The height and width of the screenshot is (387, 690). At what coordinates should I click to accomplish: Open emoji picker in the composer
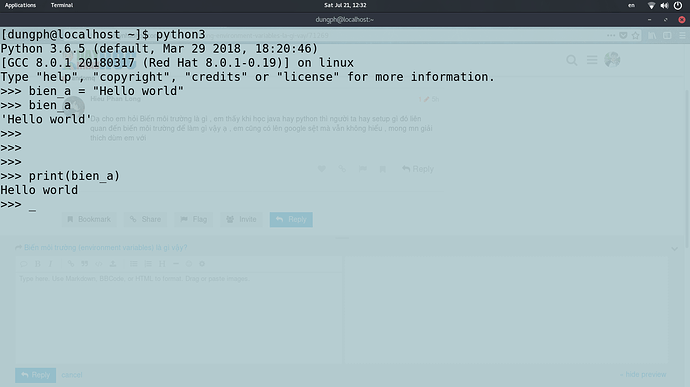pos(189,264)
